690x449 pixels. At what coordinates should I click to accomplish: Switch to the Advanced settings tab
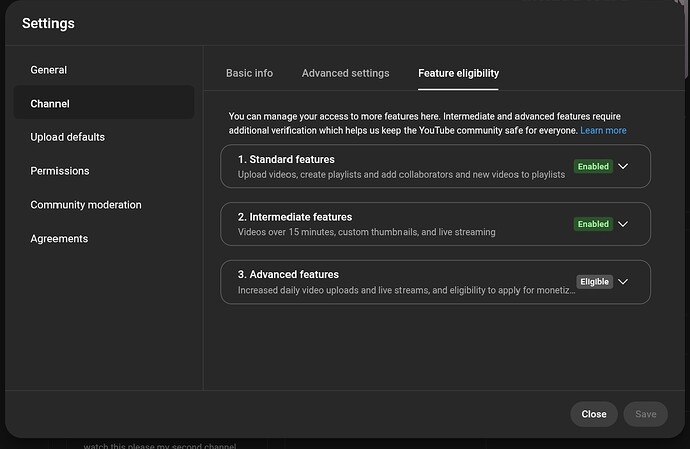pyautogui.click(x=345, y=73)
